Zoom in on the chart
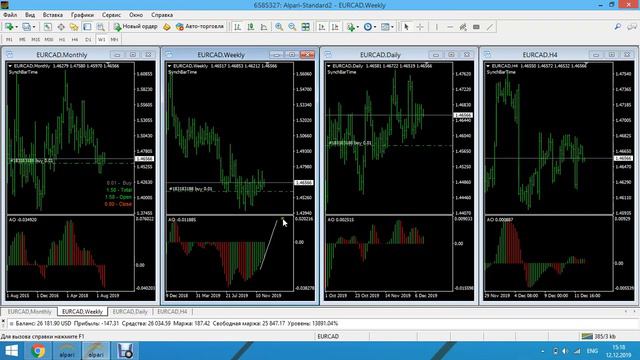This screenshot has width=640, height=360. (x=279, y=27)
